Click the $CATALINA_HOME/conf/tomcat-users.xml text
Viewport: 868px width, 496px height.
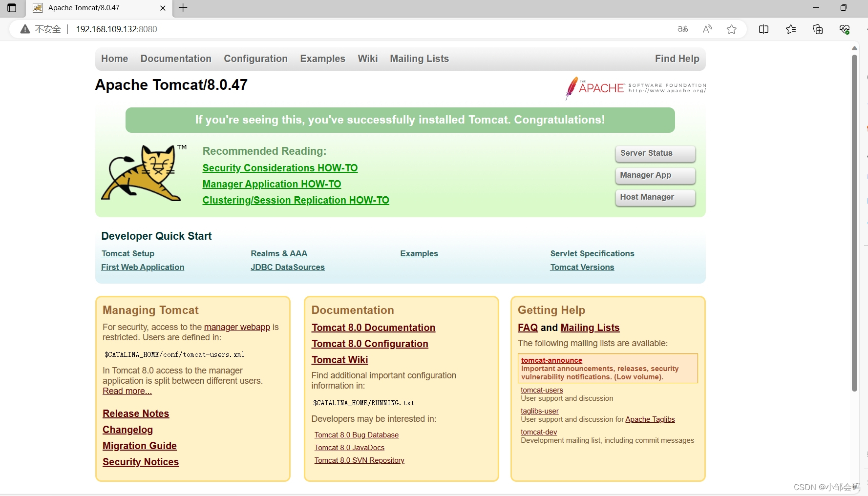click(x=174, y=354)
